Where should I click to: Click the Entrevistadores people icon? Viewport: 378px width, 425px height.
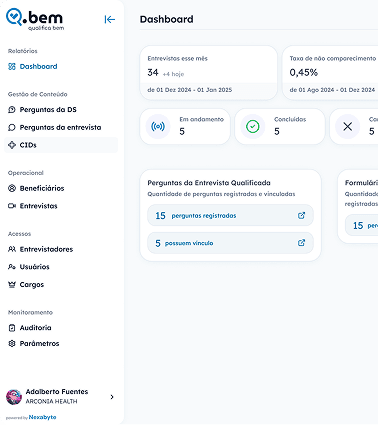click(x=12, y=249)
